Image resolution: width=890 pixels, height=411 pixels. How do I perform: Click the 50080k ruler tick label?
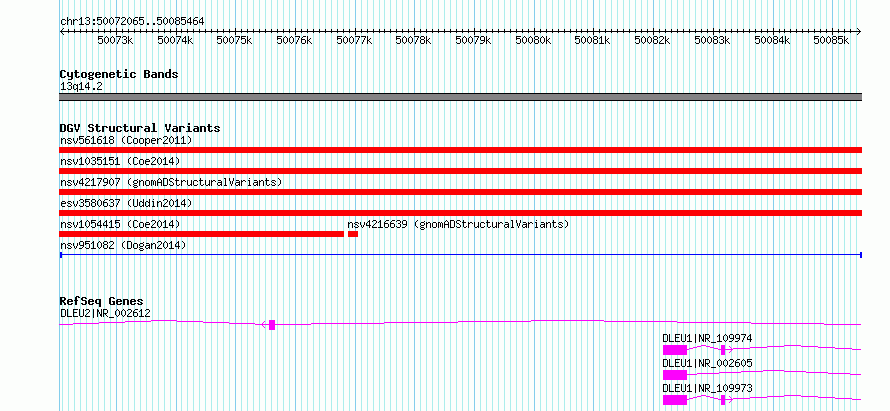(533, 40)
